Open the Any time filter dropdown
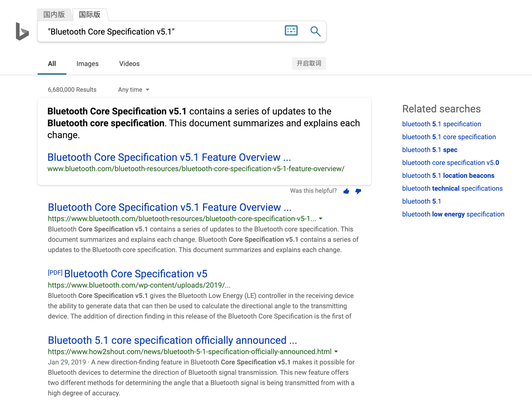The width and height of the screenshot is (532, 400). 134,90
